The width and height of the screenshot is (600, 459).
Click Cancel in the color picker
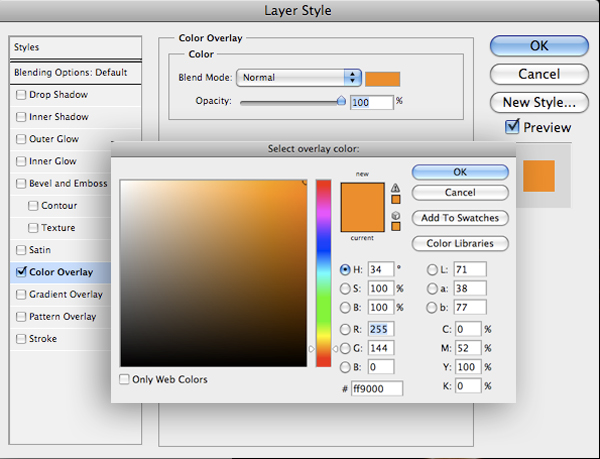(x=460, y=192)
